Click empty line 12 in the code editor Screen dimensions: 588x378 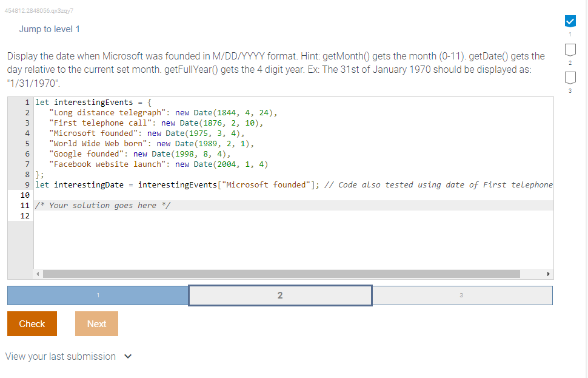[x=121, y=215]
